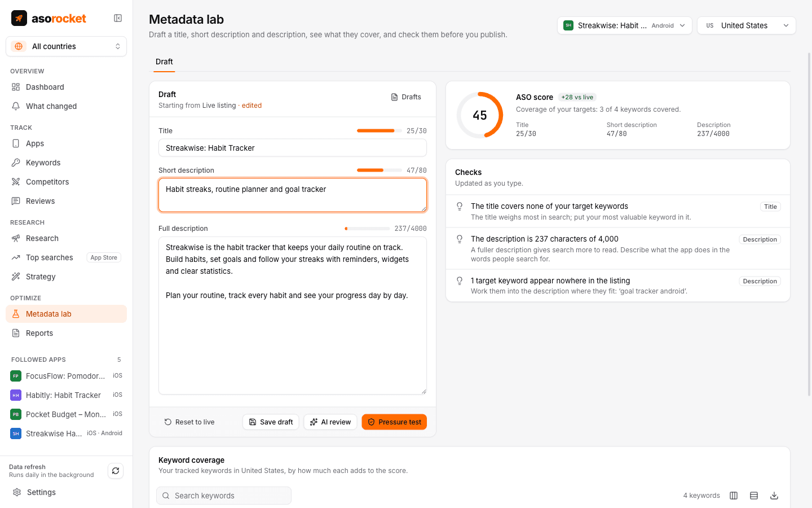Download keyword coverage with export icon
This screenshot has width=812, height=508.
(774, 496)
